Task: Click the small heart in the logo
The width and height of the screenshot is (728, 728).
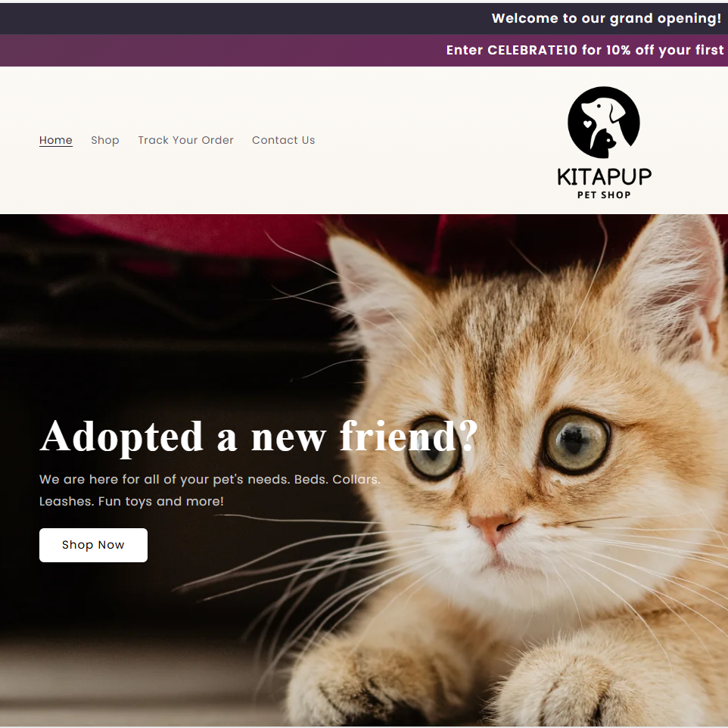Action: (x=588, y=124)
